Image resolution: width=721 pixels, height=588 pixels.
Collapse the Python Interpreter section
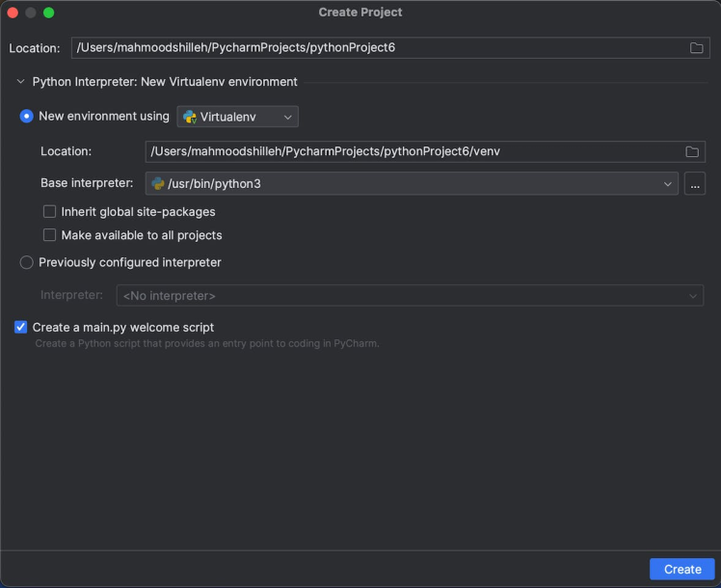(x=20, y=82)
